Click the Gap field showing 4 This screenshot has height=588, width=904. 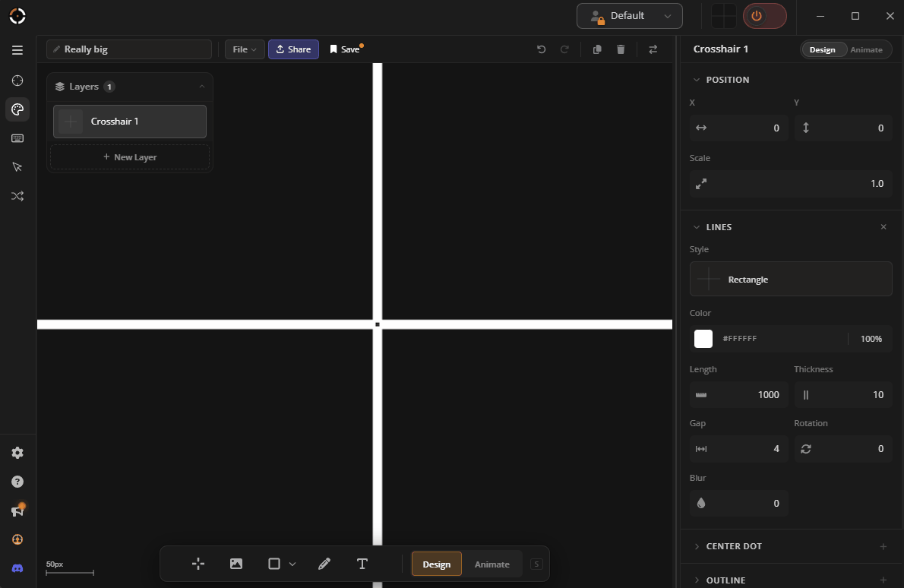coord(738,448)
